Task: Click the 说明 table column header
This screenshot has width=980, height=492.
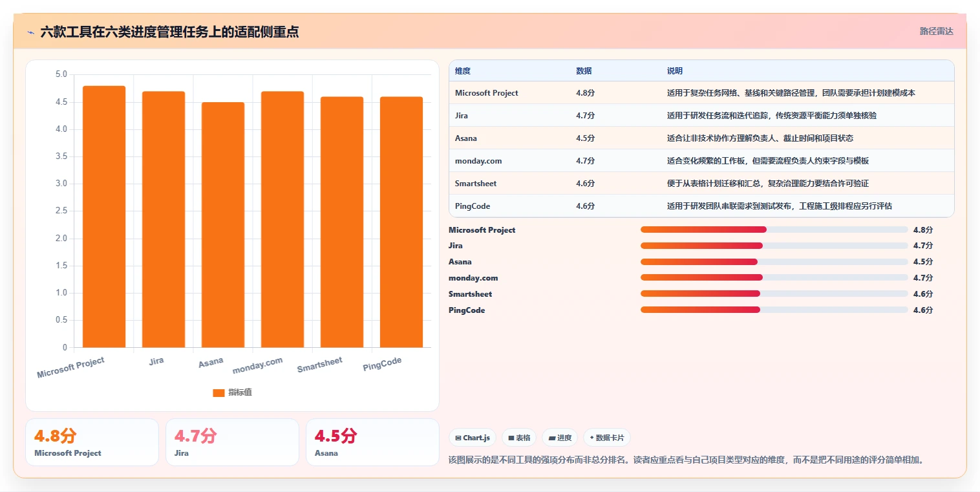Action: (x=675, y=71)
